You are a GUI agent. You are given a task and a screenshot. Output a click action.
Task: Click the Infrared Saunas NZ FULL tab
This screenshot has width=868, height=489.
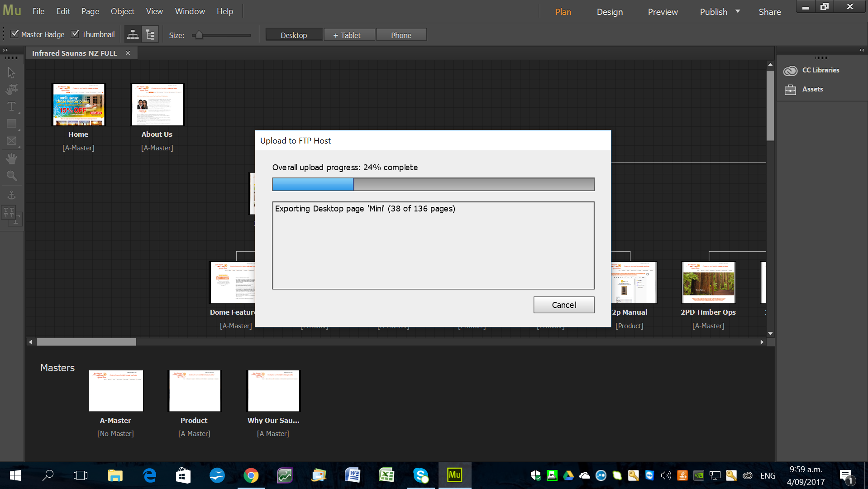74,53
